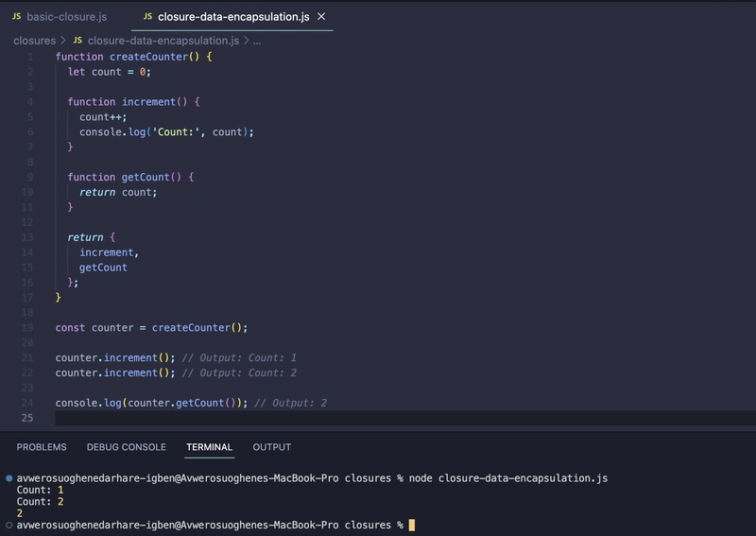
Task: Click the terminal cursor at the prompt
Action: click(412, 525)
